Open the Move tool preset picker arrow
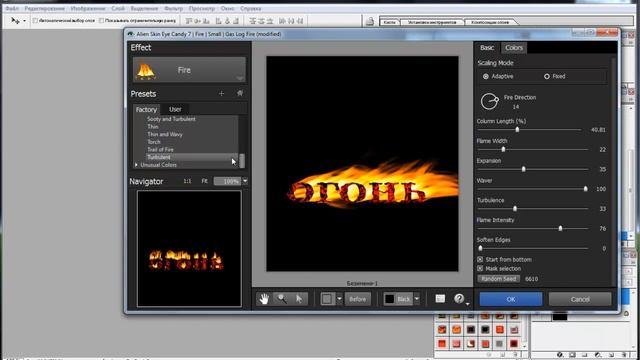Image resolution: width=640 pixels, height=360 pixels. [24, 21]
